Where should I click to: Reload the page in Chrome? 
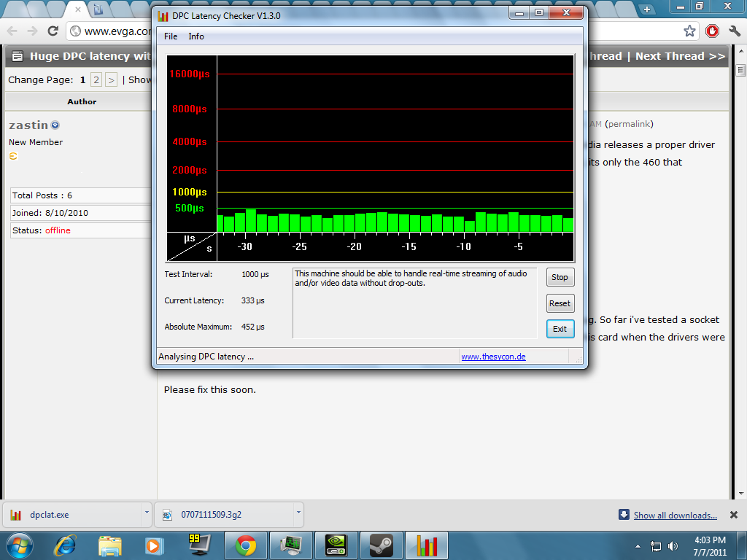pyautogui.click(x=53, y=31)
